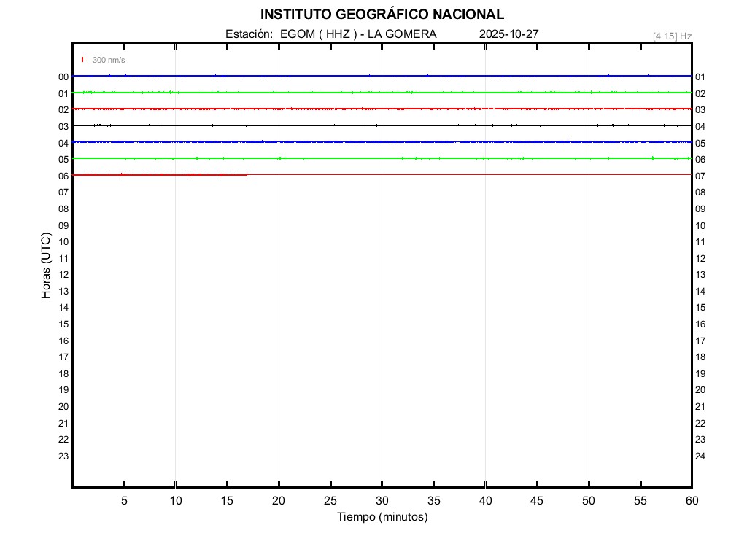Click the [4 15] Hz filter label
Screen dimensions: 747x560
[672, 36]
